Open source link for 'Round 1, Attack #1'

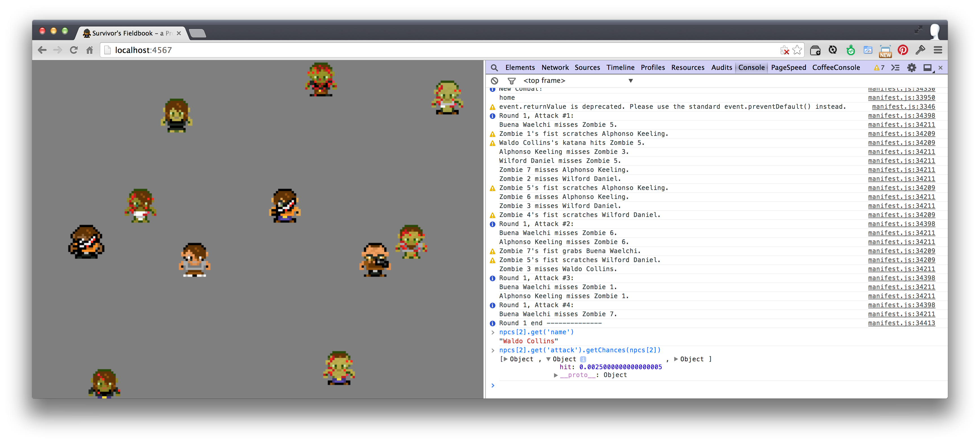[x=901, y=116]
